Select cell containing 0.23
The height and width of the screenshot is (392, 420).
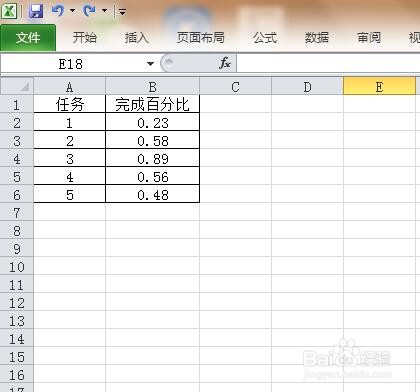tap(152, 122)
